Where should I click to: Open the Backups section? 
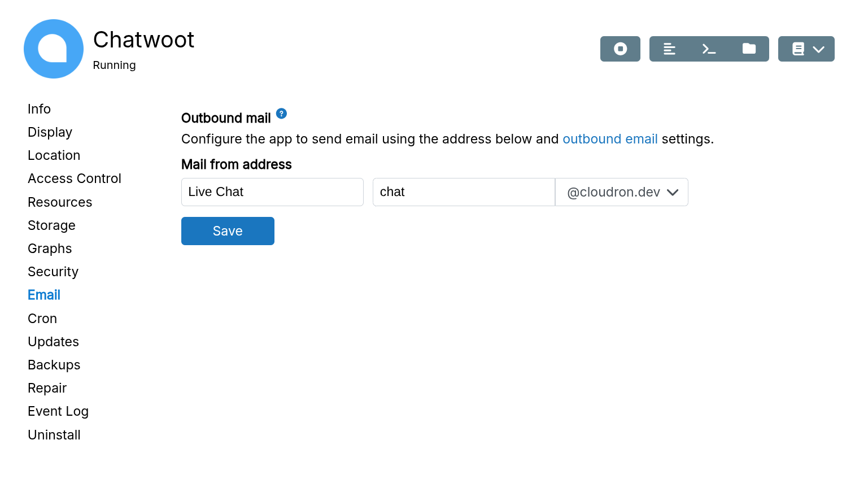(54, 365)
